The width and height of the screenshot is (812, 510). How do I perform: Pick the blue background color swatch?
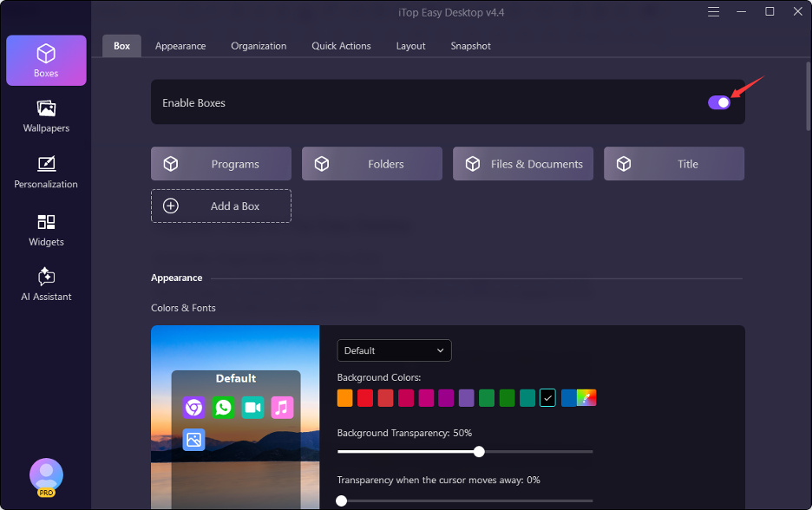point(568,398)
